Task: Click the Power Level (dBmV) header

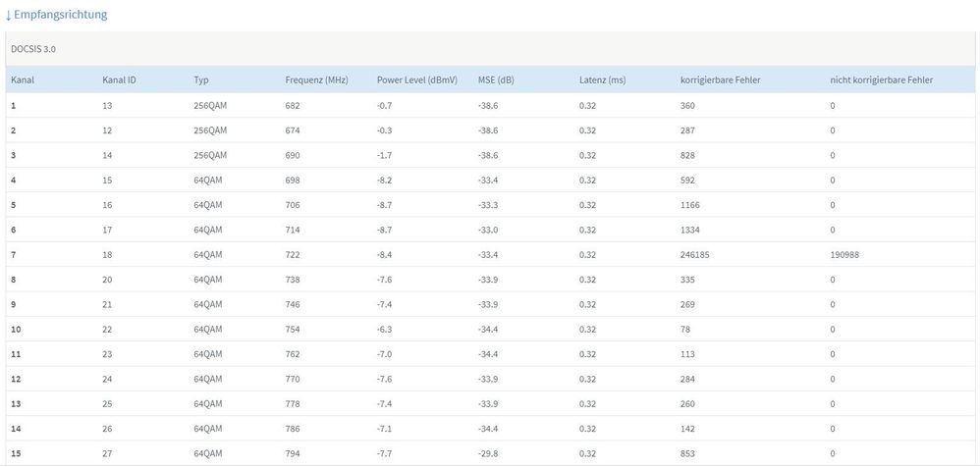Action: point(417,79)
